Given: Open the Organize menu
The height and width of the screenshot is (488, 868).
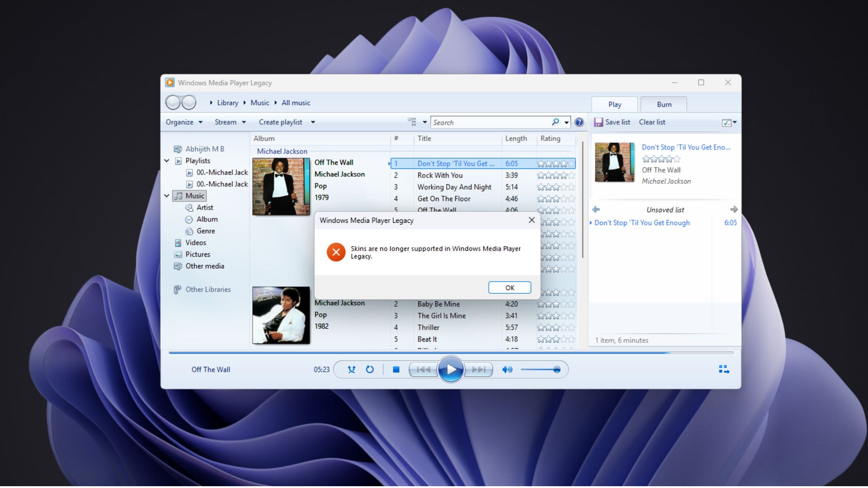Looking at the screenshot, I should 184,122.
